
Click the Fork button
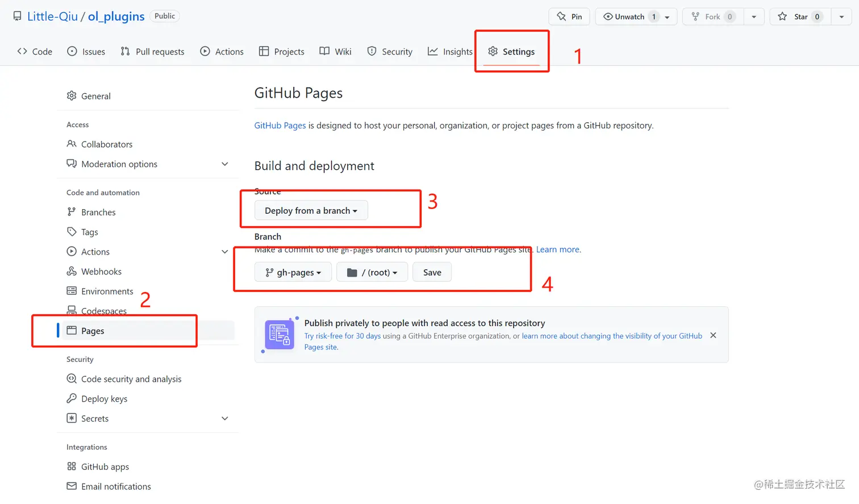(714, 16)
